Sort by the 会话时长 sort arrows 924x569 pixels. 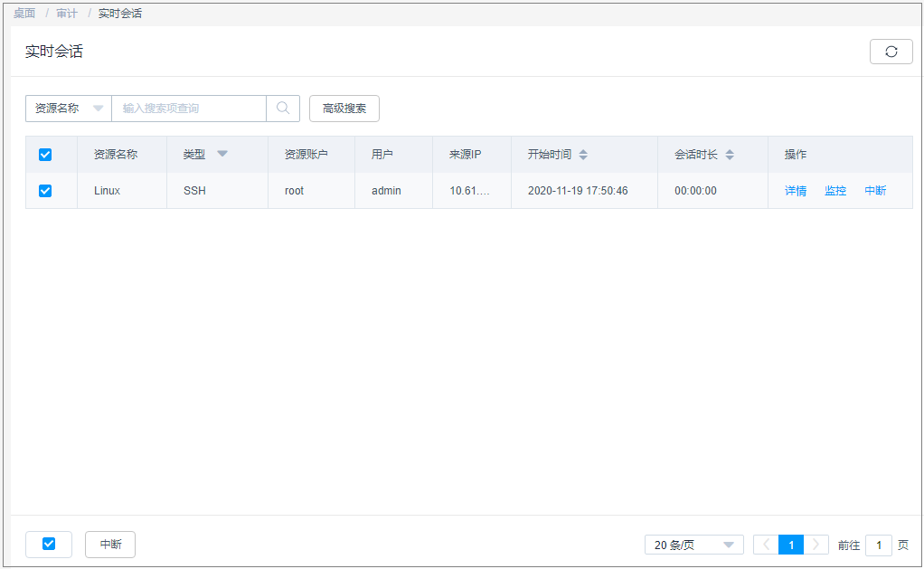[x=730, y=155]
